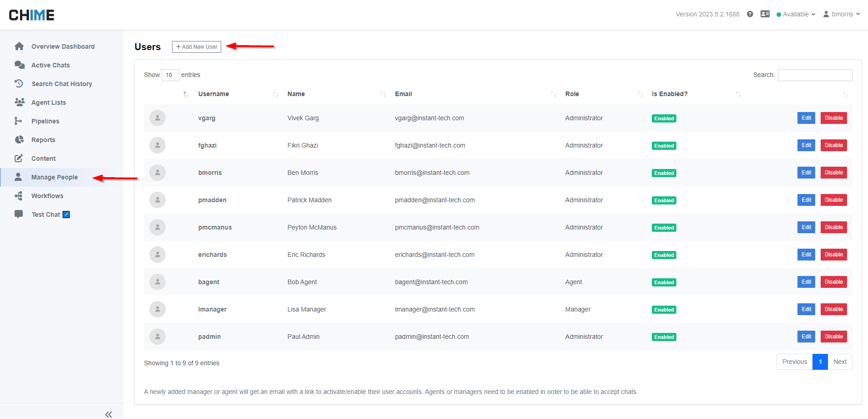Screen dimensions: 868x419
Task: Open the Available status dropdown
Action: pyautogui.click(x=796, y=14)
